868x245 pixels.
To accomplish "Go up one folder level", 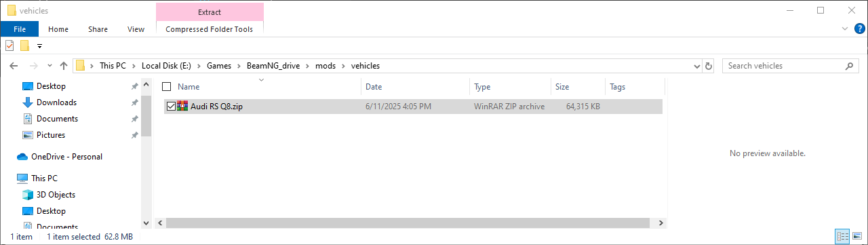I will [64, 66].
